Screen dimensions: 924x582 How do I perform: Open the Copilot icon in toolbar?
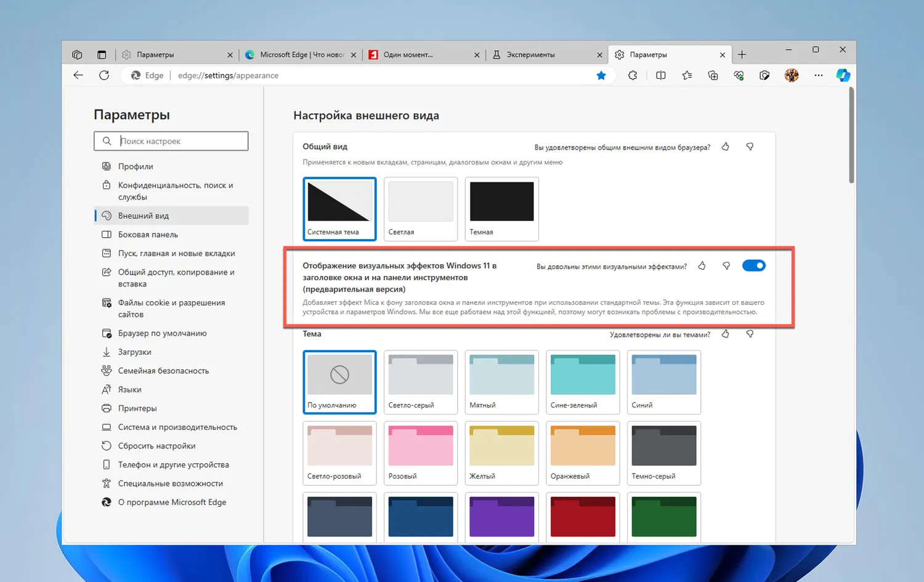click(843, 75)
